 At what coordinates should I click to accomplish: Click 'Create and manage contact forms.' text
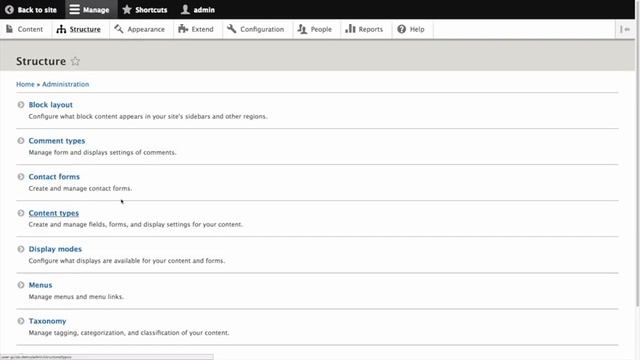[80, 189]
